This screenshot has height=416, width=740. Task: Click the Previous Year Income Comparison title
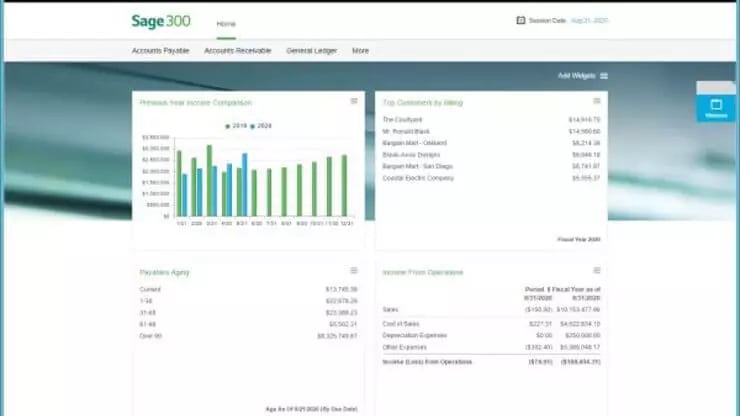(x=195, y=102)
